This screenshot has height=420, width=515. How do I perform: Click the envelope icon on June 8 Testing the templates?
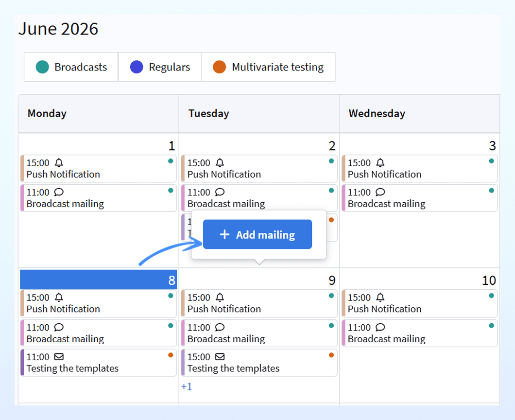coord(59,357)
